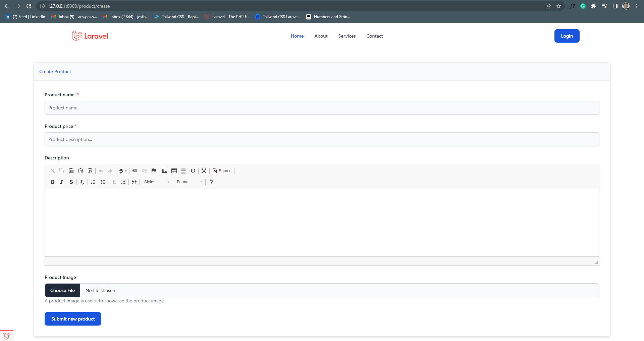The width and height of the screenshot is (644, 341).
Task: Insert a horizontal rule in the editor
Action: (183, 171)
